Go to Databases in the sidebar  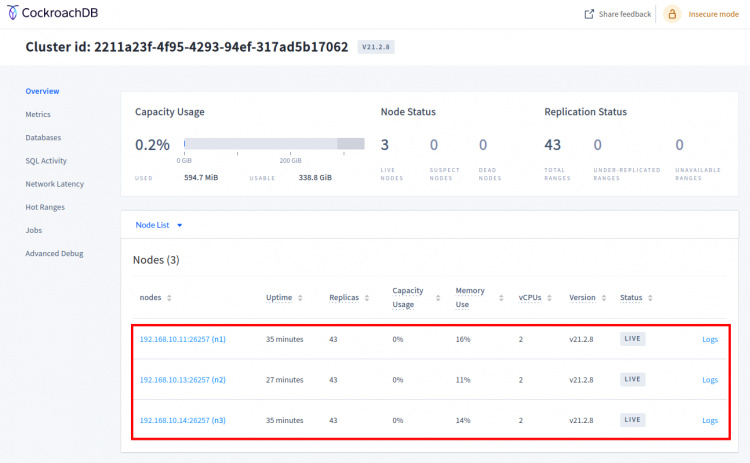pos(43,137)
